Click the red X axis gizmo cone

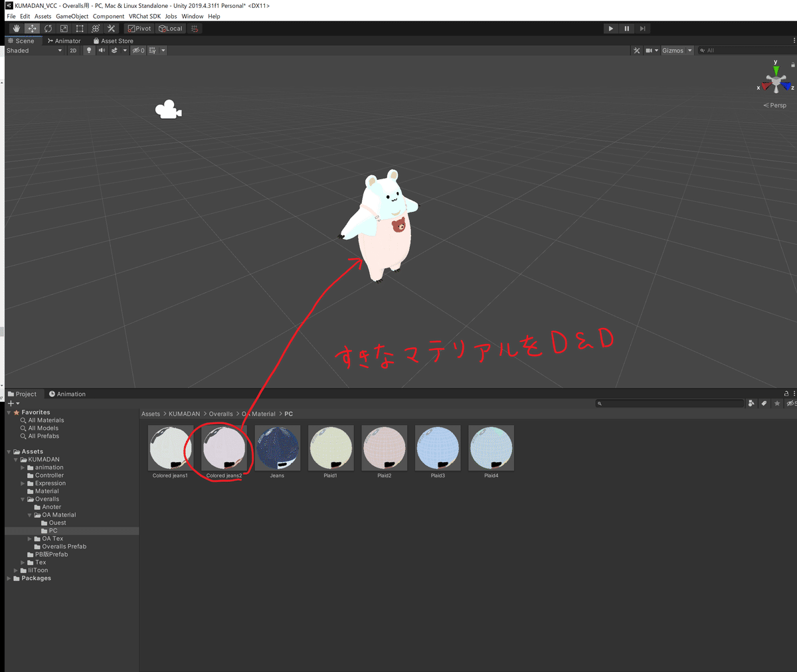[766, 86]
